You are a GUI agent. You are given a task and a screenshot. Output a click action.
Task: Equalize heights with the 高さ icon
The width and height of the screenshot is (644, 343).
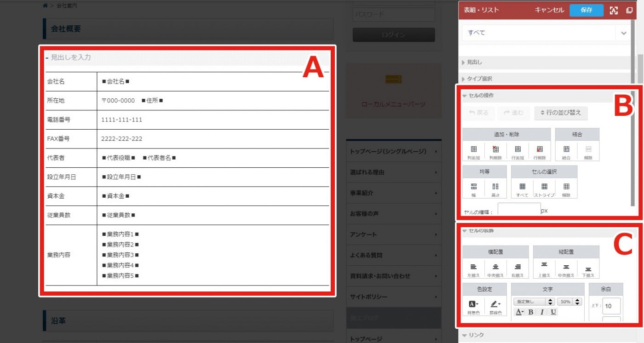pyautogui.click(x=495, y=187)
